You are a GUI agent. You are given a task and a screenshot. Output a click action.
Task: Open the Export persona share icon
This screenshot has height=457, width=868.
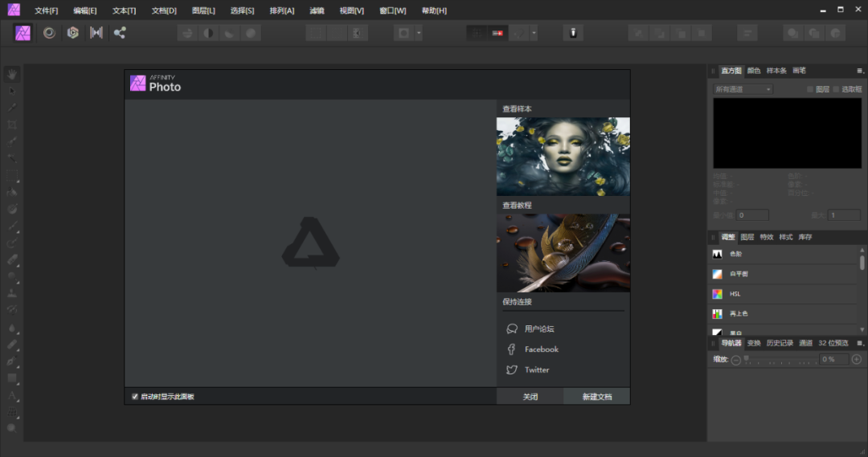pos(120,33)
